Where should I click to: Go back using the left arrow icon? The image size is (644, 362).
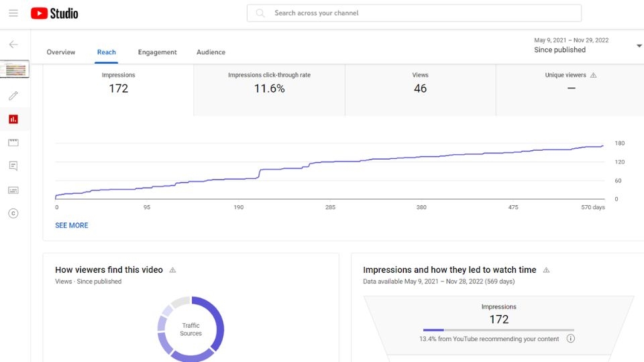click(13, 44)
